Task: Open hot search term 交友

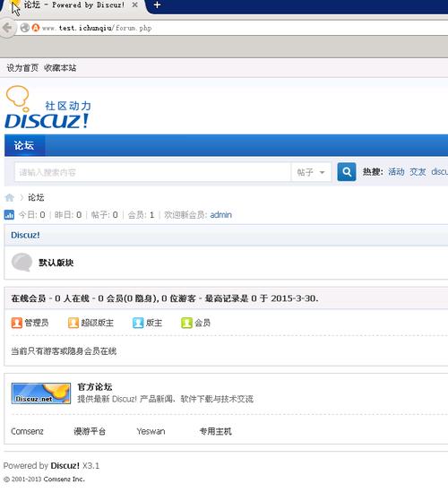Action: coord(418,172)
